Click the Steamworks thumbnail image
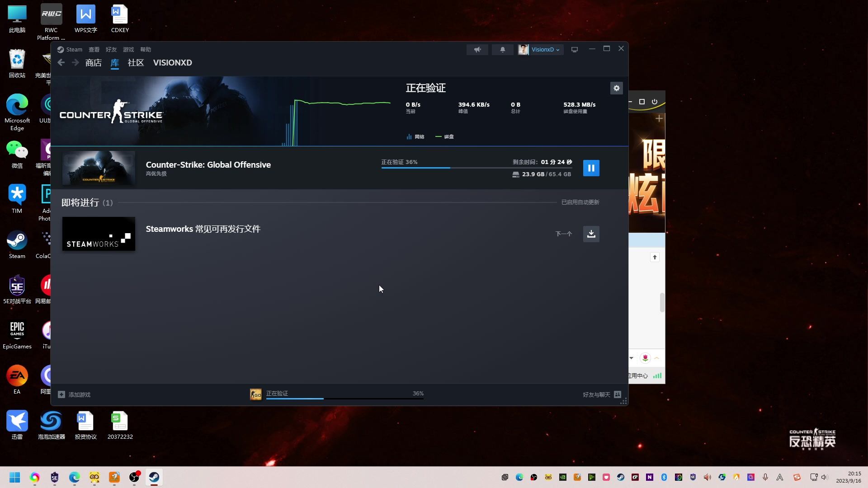 click(99, 234)
